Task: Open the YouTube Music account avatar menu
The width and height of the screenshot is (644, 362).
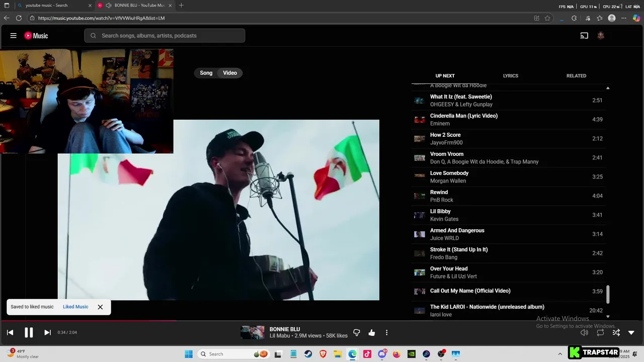Action: (x=601, y=36)
